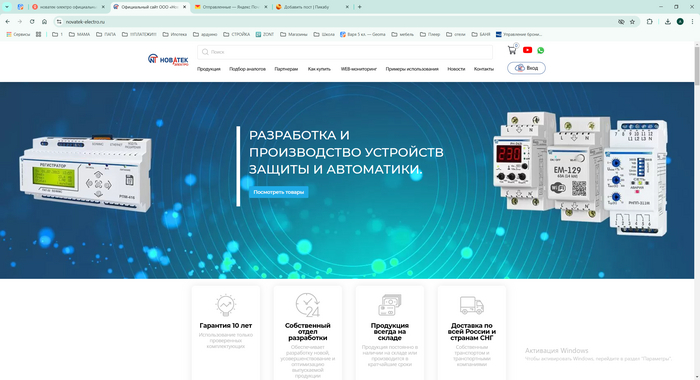Open the Ипотека bookmarks folder

(x=175, y=34)
